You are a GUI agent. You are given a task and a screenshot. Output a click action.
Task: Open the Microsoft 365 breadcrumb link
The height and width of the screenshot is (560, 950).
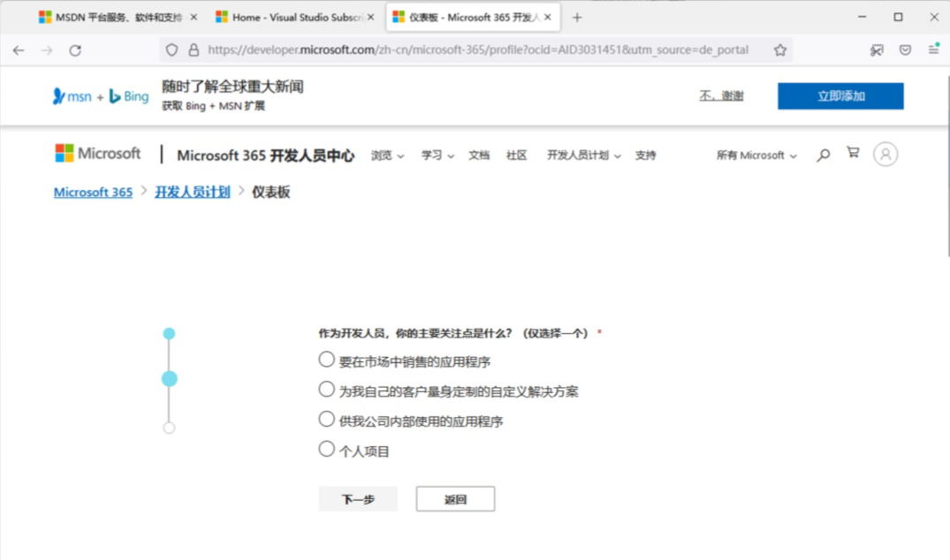[x=94, y=193]
